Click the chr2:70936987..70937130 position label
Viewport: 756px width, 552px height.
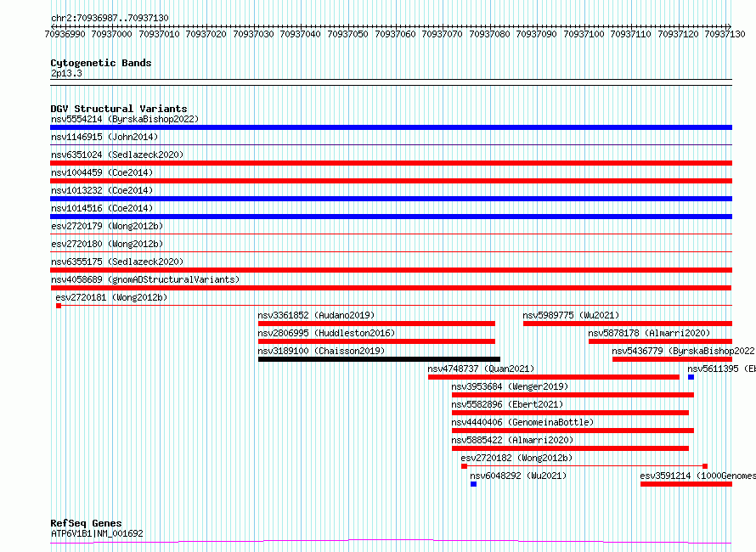coord(110,19)
